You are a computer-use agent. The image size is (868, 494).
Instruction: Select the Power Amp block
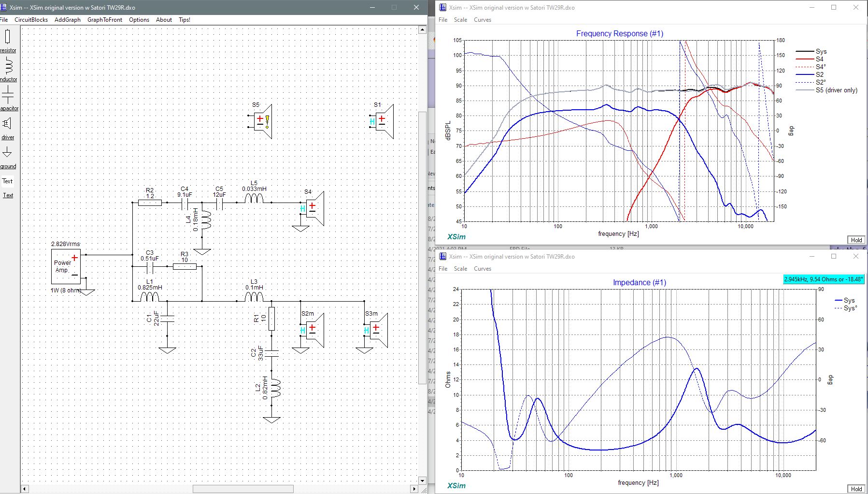tap(66, 267)
